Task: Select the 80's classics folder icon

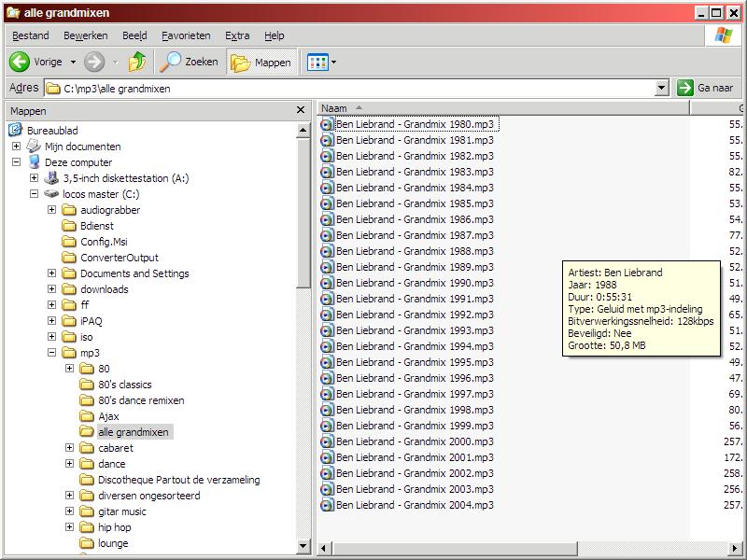Action: click(x=87, y=385)
